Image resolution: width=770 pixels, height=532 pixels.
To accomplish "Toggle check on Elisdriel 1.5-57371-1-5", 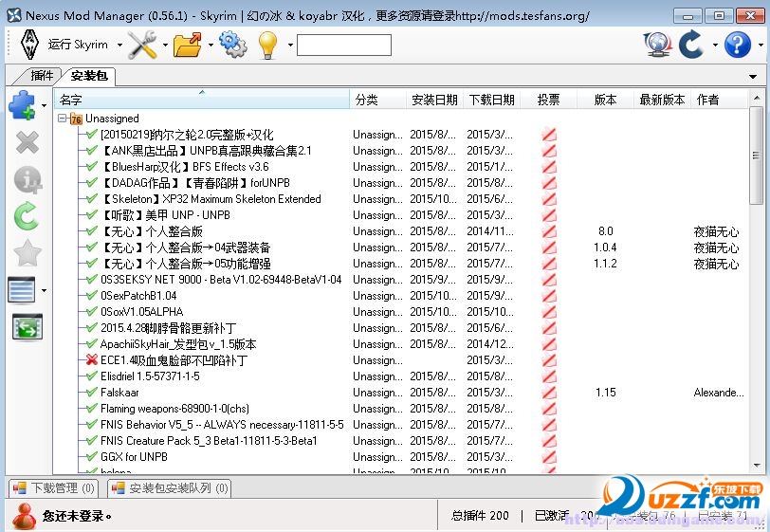I will (91, 376).
